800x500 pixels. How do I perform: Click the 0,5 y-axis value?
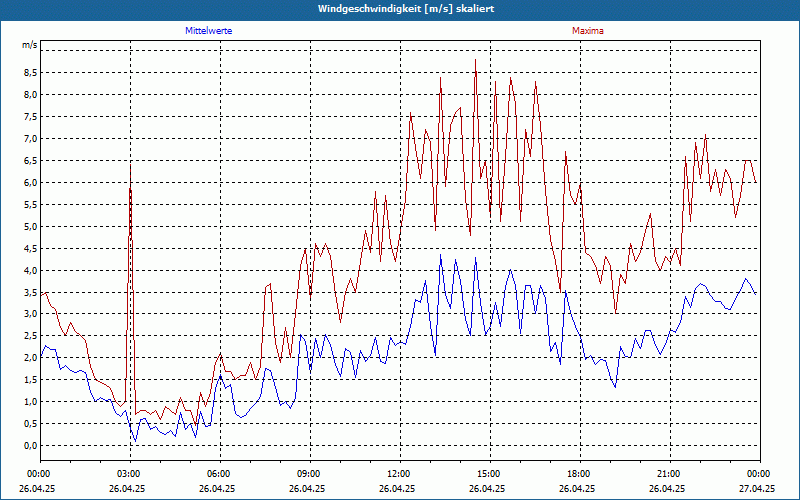point(30,423)
